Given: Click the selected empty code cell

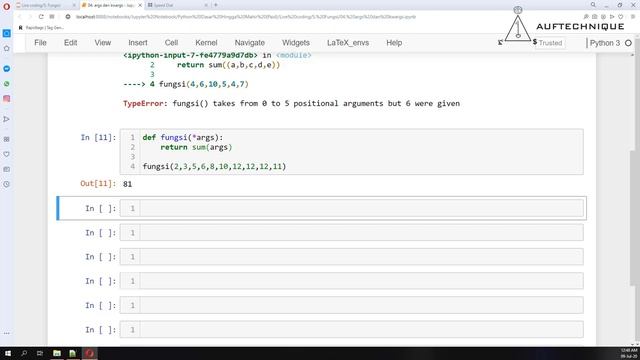Looking at the screenshot, I should (x=351, y=208).
